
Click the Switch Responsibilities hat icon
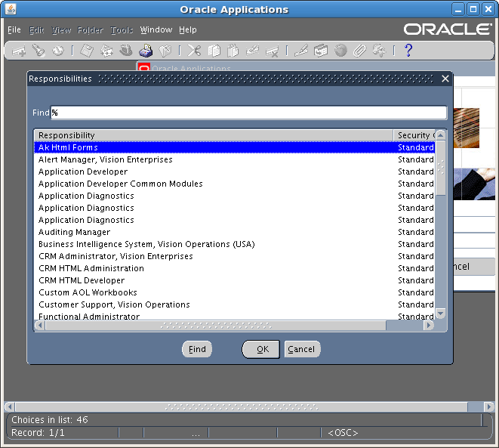click(126, 51)
